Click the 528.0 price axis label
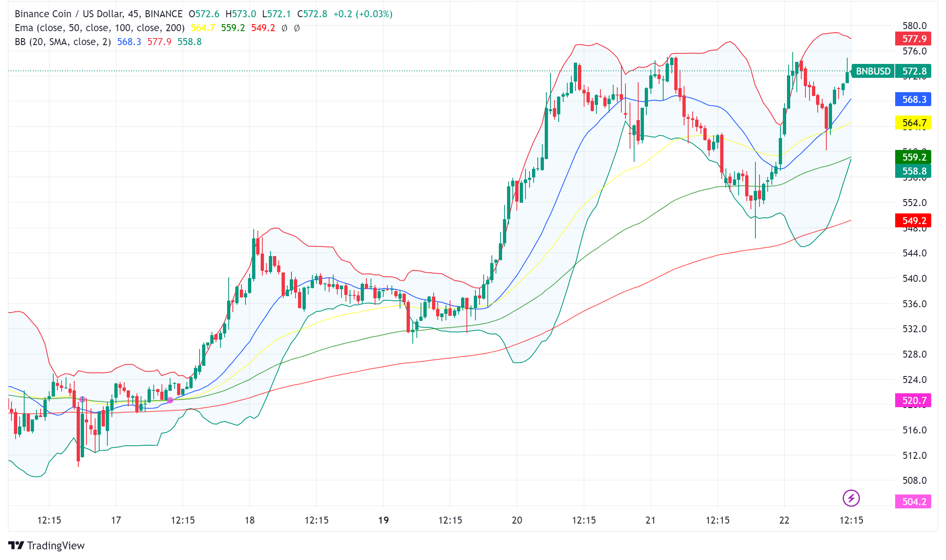The image size is (946, 560). pyautogui.click(x=914, y=354)
